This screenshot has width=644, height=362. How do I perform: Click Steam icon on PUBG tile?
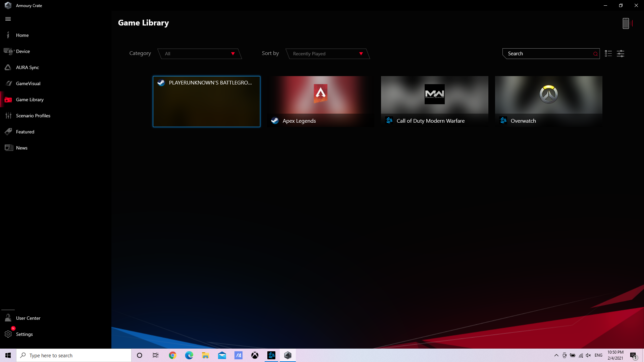click(x=161, y=83)
